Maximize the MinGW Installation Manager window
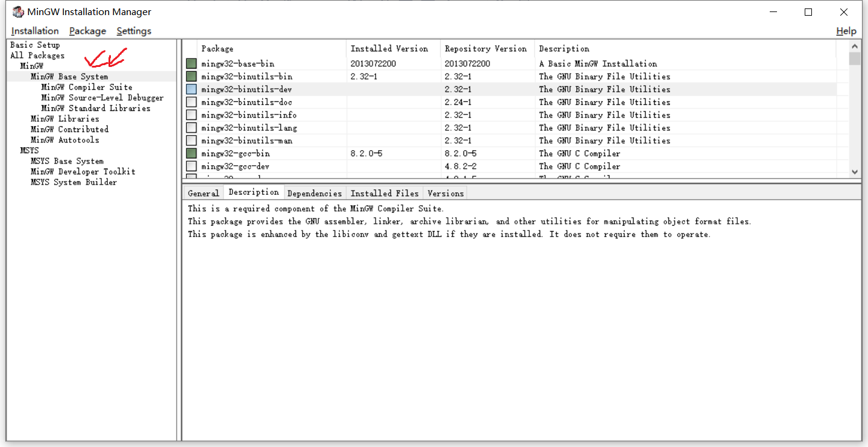This screenshot has width=868, height=447. point(808,12)
